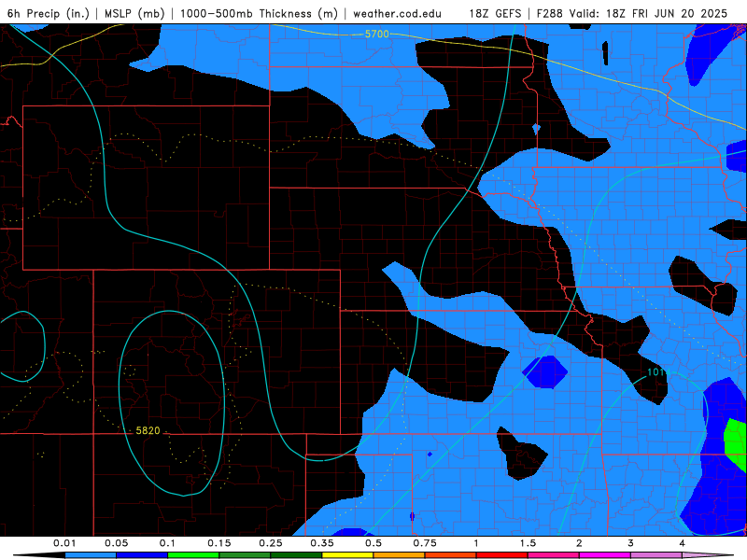Screen dimensions: 747x560
Task: Click the '4' legend value
Action: 683,543
